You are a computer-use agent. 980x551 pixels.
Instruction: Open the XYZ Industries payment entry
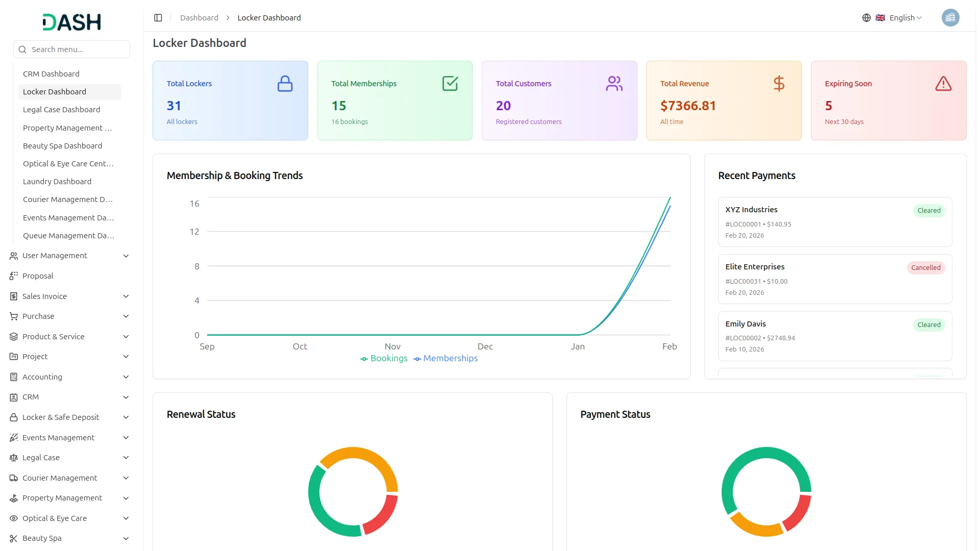[x=834, y=222]
